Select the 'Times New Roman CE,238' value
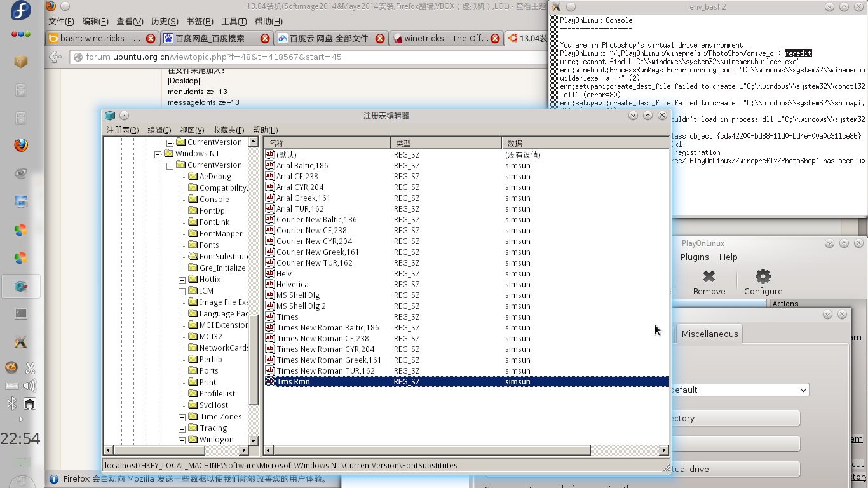Image resolution: width=868 pixels, height=488 pixels. [x=323, y=338]
